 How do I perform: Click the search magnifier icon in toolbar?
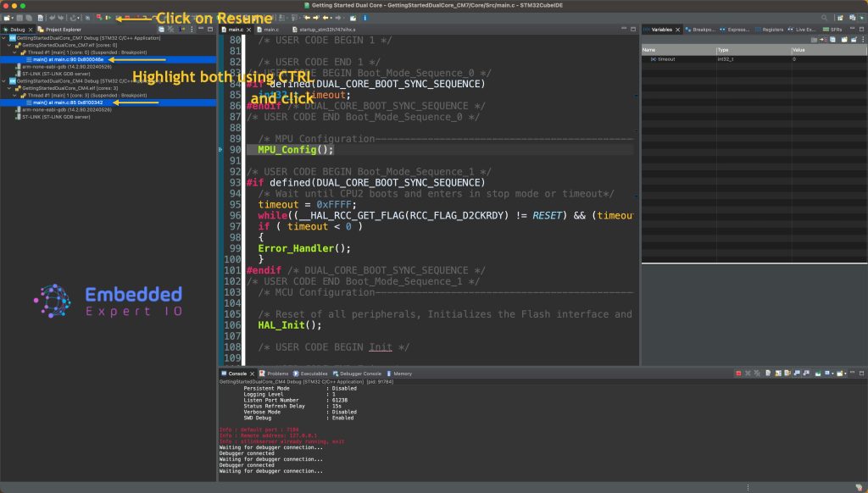825,17
